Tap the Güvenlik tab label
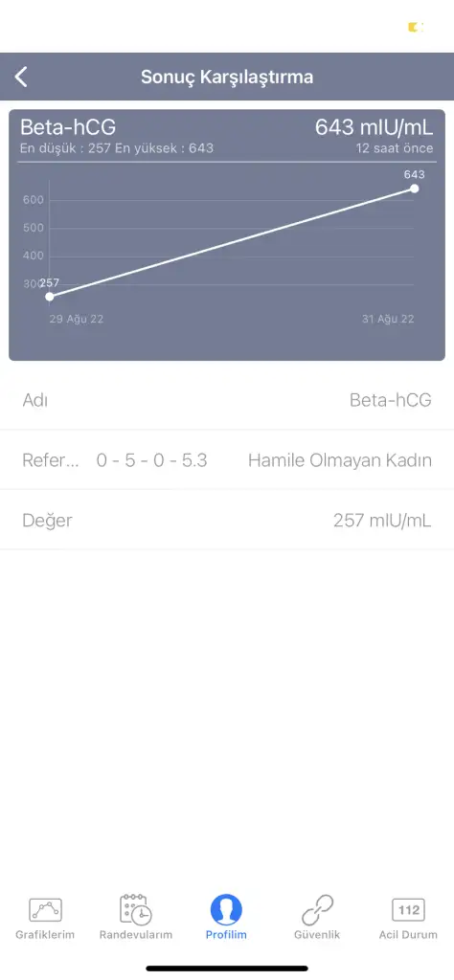 pos(317,935)
